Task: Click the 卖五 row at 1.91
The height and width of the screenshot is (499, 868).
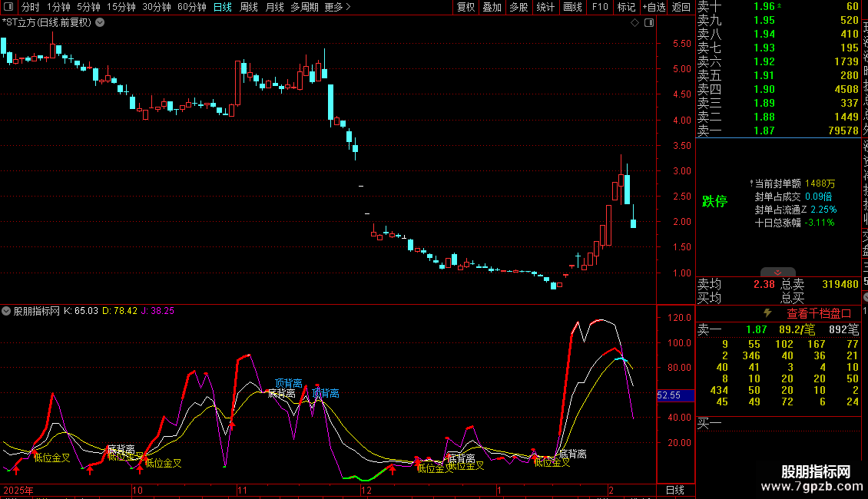Action: point(778,75)
